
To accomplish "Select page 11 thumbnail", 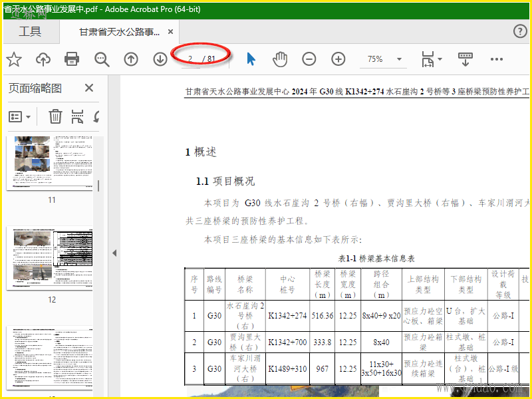I will pos(49,163).
